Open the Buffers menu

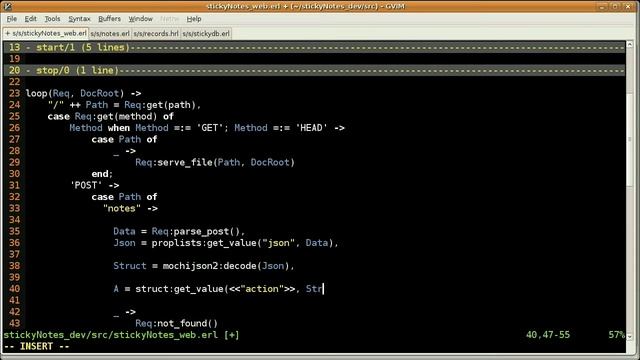(x=109, y=19)
